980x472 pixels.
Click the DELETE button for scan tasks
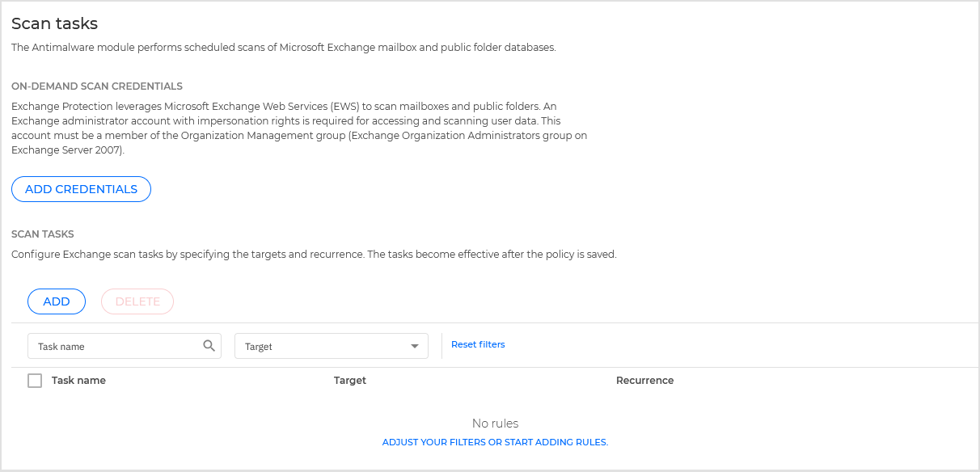click(x=137, y=301)
